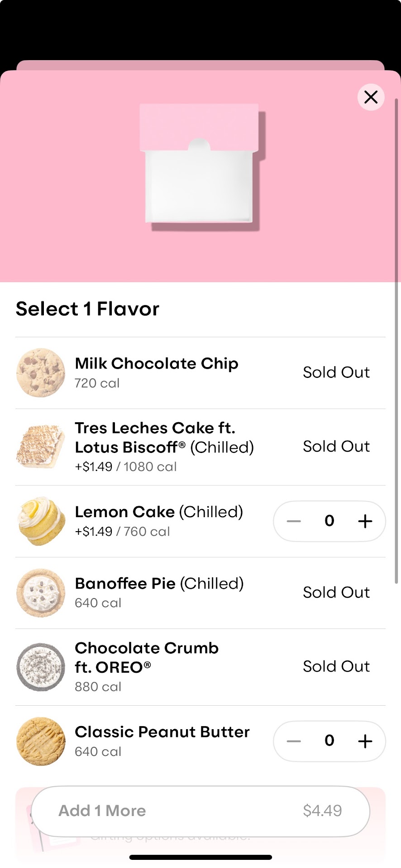Tap minus for Classic Peanut Butter

pos(294,741)
